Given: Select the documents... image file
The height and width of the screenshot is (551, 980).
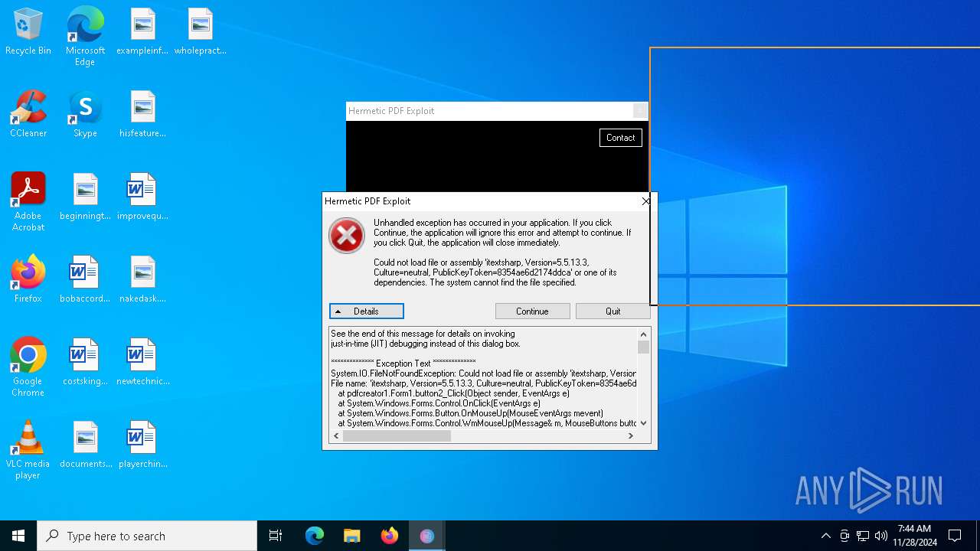Looking at the screenshot, I should point(85,445).
